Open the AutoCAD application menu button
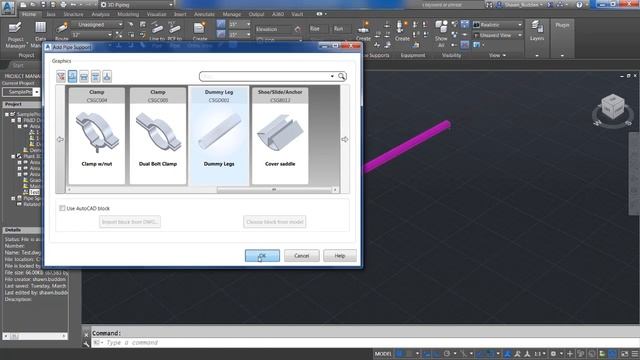 (8, 7)
